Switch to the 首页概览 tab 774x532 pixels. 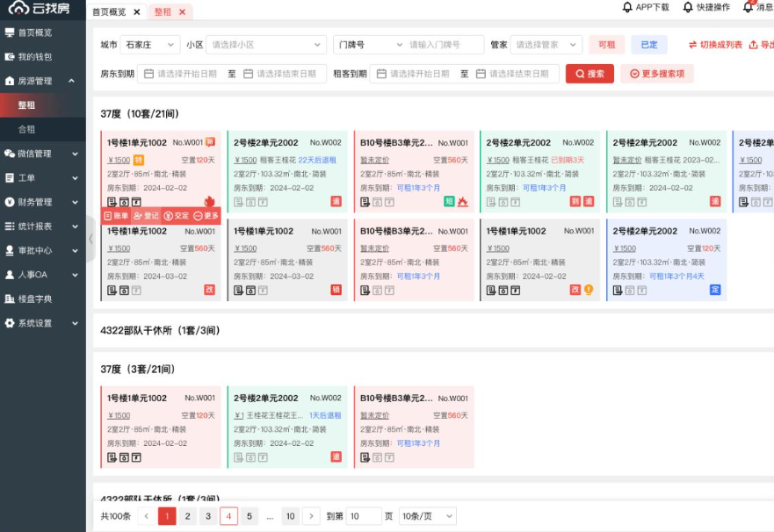coord(109,11)
